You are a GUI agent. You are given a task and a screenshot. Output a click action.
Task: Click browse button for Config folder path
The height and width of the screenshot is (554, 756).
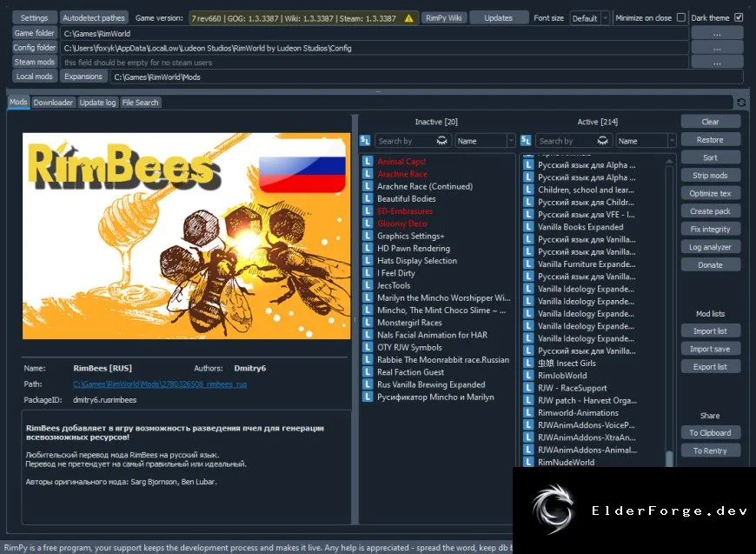click(717, 48)
